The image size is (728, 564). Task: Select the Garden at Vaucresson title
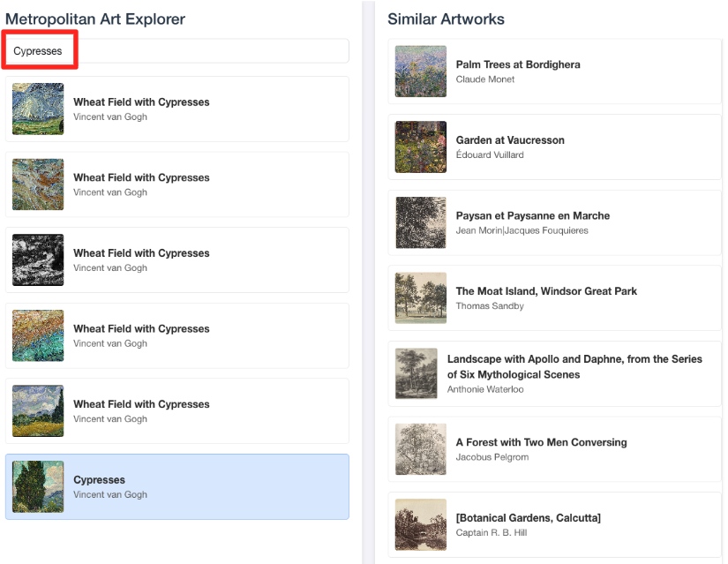tap(510, 140)
